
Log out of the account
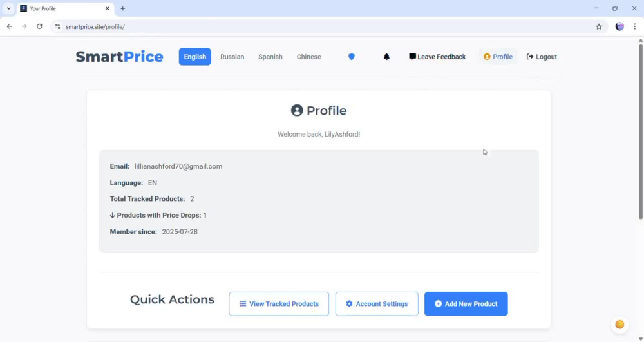pyautogui.click(x=542, y=57)
